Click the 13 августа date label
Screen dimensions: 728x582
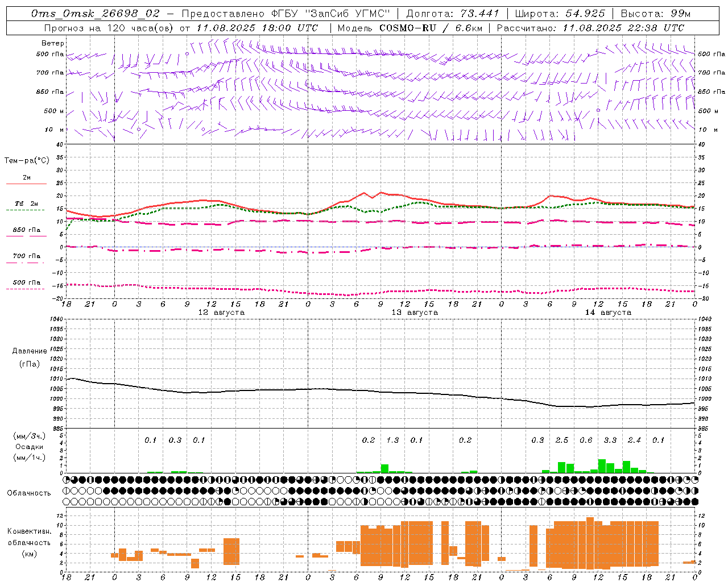415,313
